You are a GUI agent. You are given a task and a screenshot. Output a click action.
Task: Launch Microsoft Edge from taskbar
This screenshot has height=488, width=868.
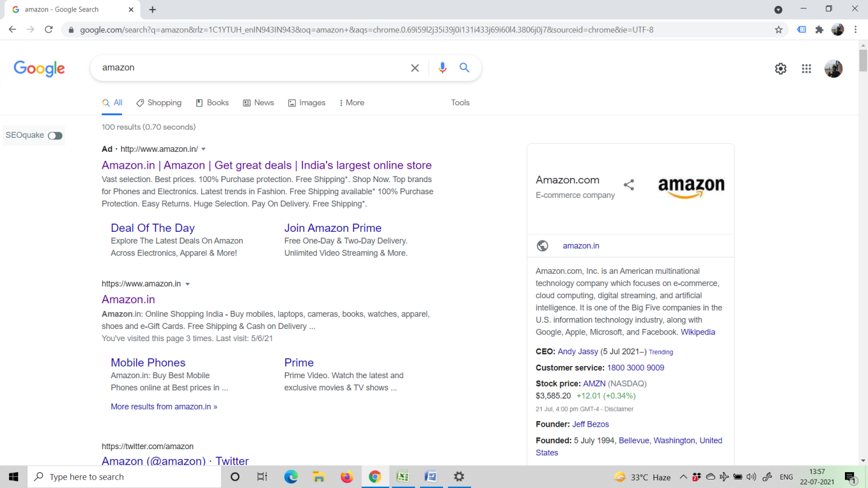pos(291,477)
